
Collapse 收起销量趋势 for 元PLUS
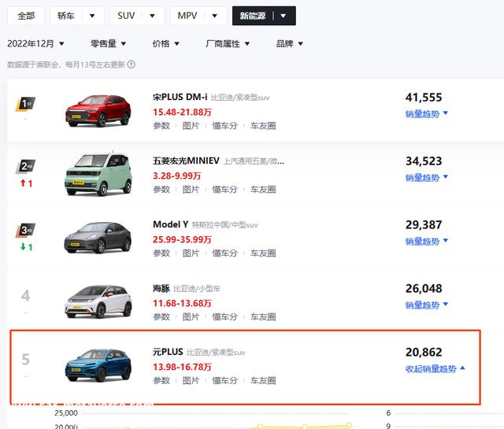(x=435, y=368)
